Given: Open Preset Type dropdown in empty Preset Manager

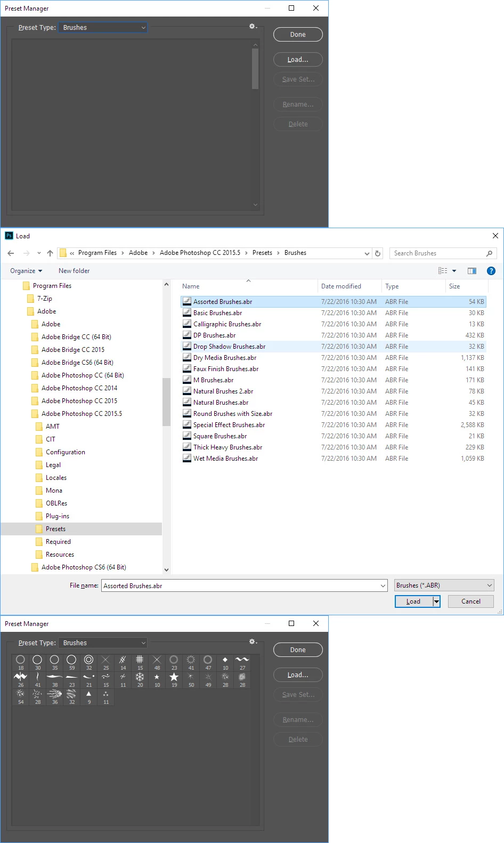Looking at the screenshot, I should tap(102, 28).
